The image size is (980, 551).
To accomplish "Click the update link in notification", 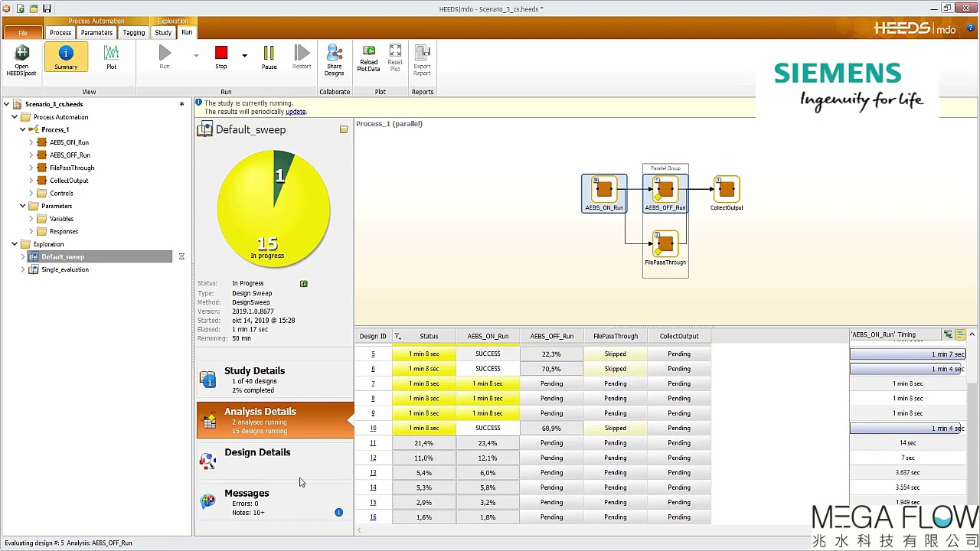I will [x=296, y=112].
